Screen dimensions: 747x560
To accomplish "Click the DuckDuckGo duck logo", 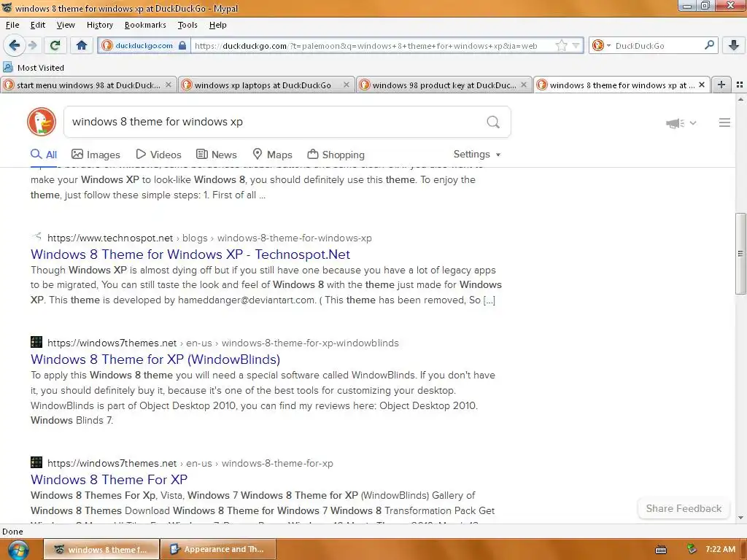I will [x=42, y=122].
